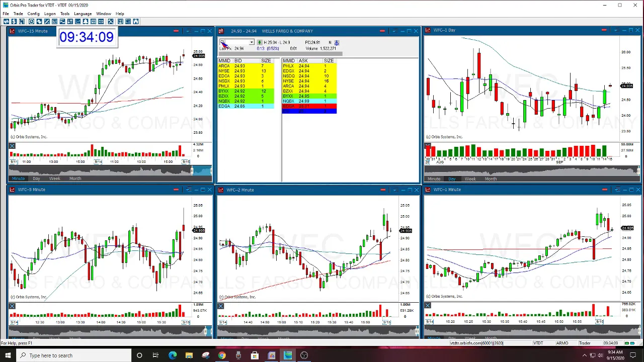Click the Windows Start button

point(8,355)
